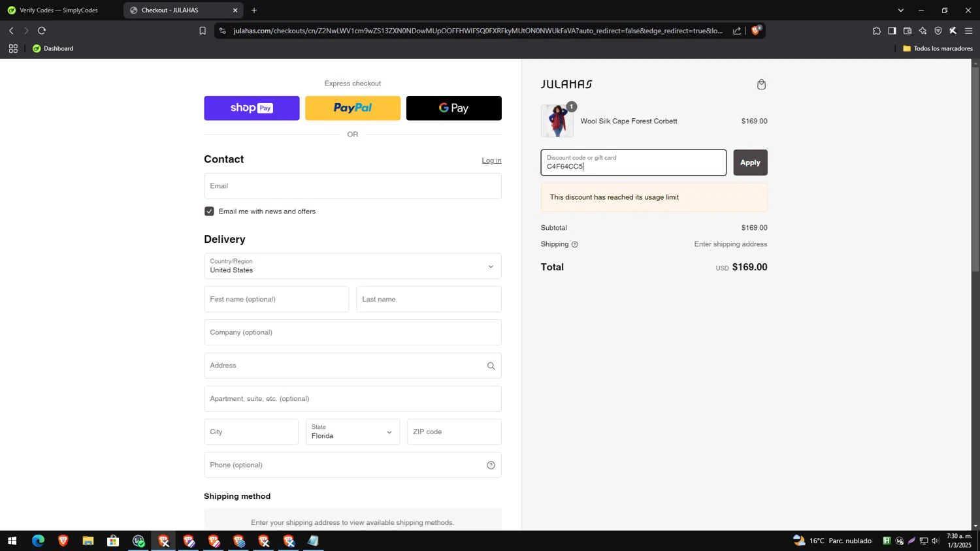Open the Notepad-like app at taskbar end
980x551 pixels.
pyautogui.click(x=314, y=541)
